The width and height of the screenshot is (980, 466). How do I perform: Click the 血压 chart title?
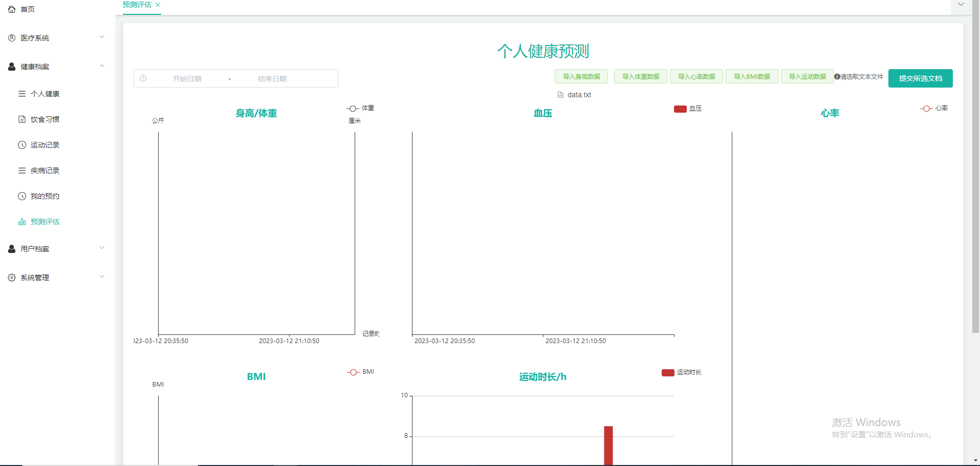(543, 113)
